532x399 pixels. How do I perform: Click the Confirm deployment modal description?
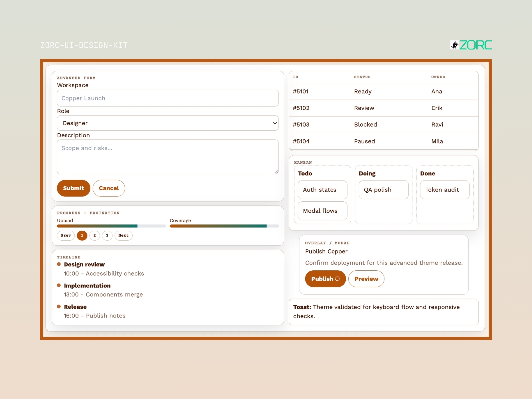point(384,263)
